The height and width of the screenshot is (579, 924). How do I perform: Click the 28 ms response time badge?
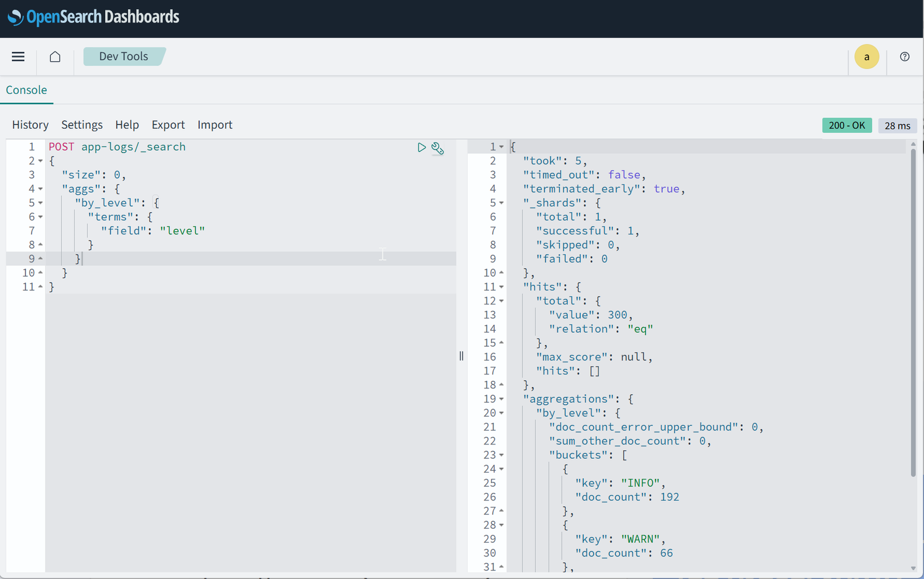[897, 126]
